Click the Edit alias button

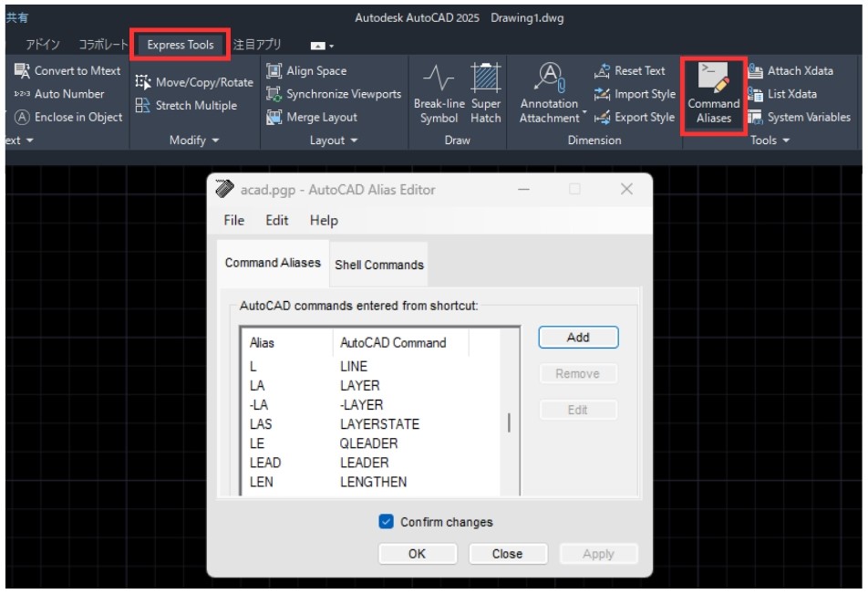578,410
